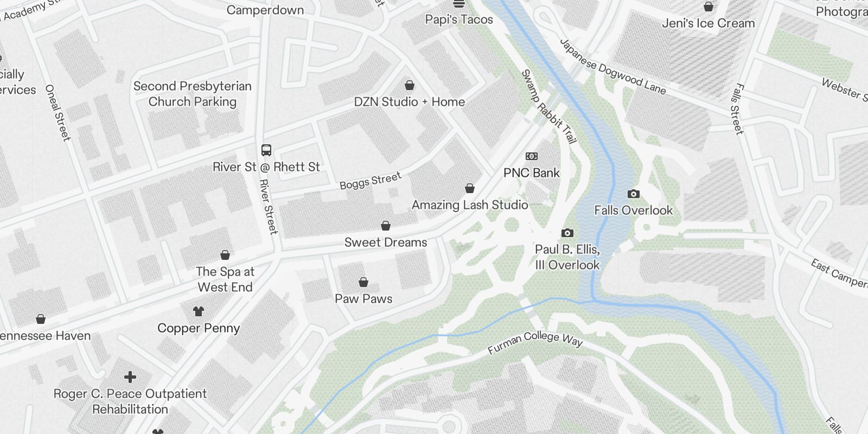The height and width of the screenshot is (434, 868).
Task: Select the Boggs Street label
Action: (371, 181)
